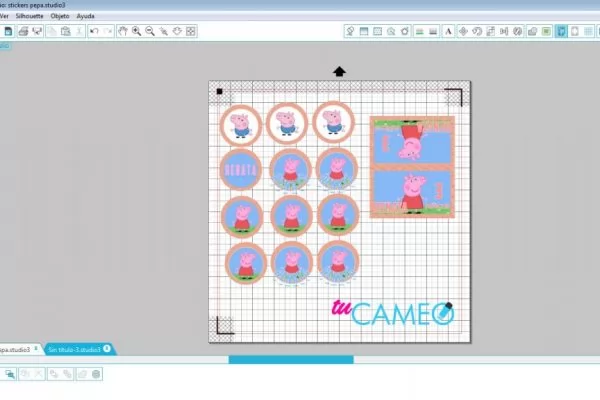Toggle the highlighted Page Settings panel
The image size is (600, 400).
(561, 31)
